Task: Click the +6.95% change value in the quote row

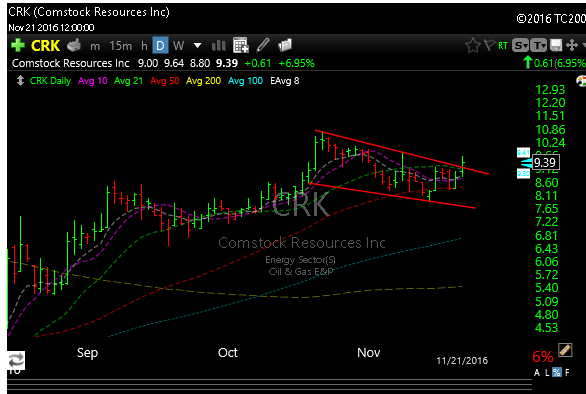Action: point(297,63)
